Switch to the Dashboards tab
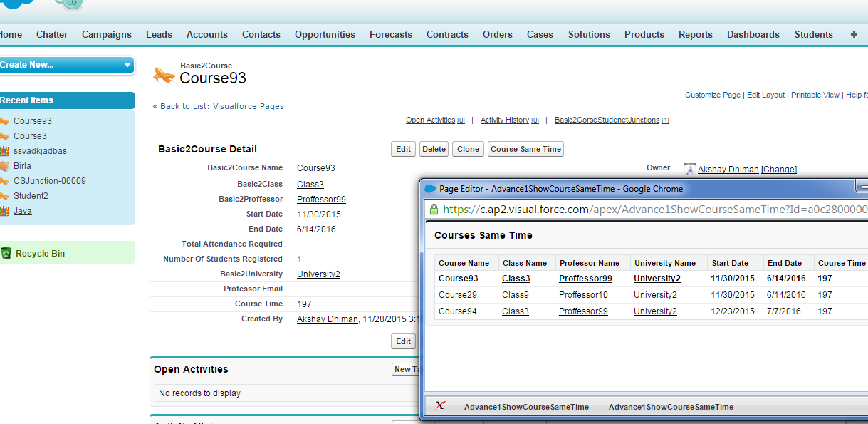The height and width of the screenshot is (424, 868). click(753, 34)
